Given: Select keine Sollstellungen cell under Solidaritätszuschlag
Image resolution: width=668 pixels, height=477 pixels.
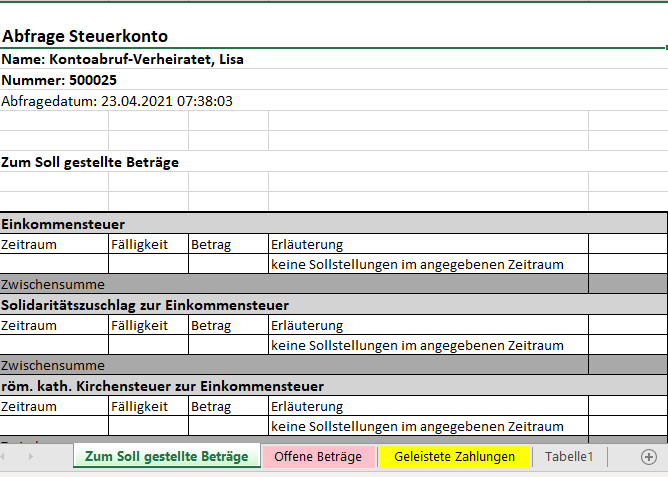Looking at the screenshot, I should (429, 345).
